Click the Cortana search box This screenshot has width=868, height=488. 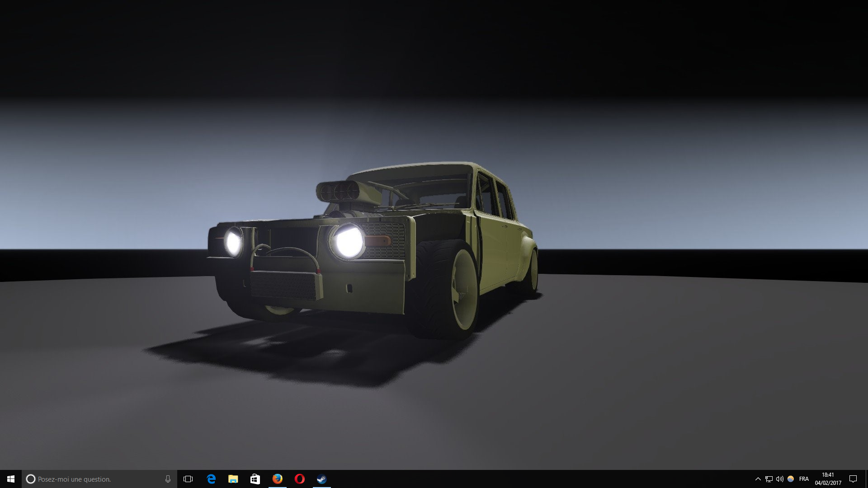coord(99,479)
